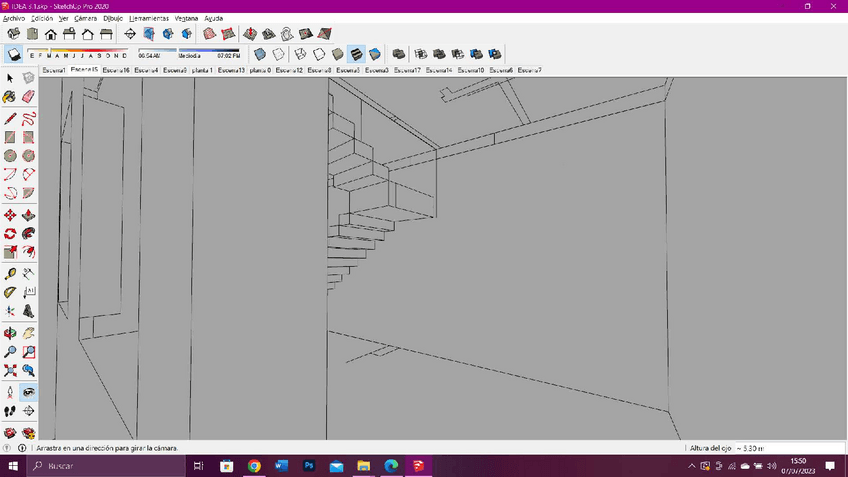The height and width of the screenshot is (477, 848).
Task: Select the Paint Bucket tool
Action: click(10, 97)
